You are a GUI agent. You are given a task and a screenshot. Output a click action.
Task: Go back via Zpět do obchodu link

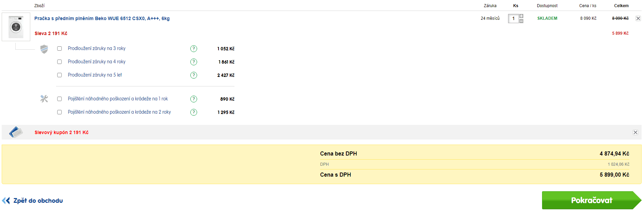point(38,201)
